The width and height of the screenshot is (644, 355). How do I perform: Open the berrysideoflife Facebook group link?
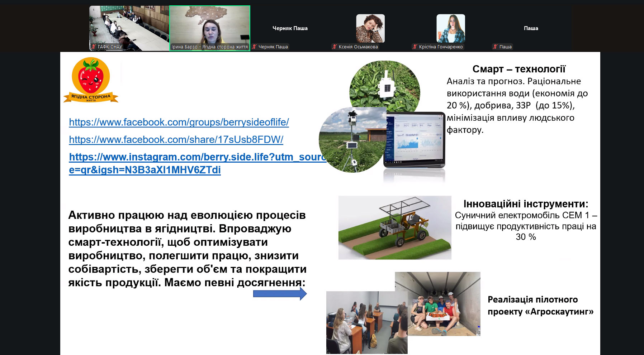(179, 122)
